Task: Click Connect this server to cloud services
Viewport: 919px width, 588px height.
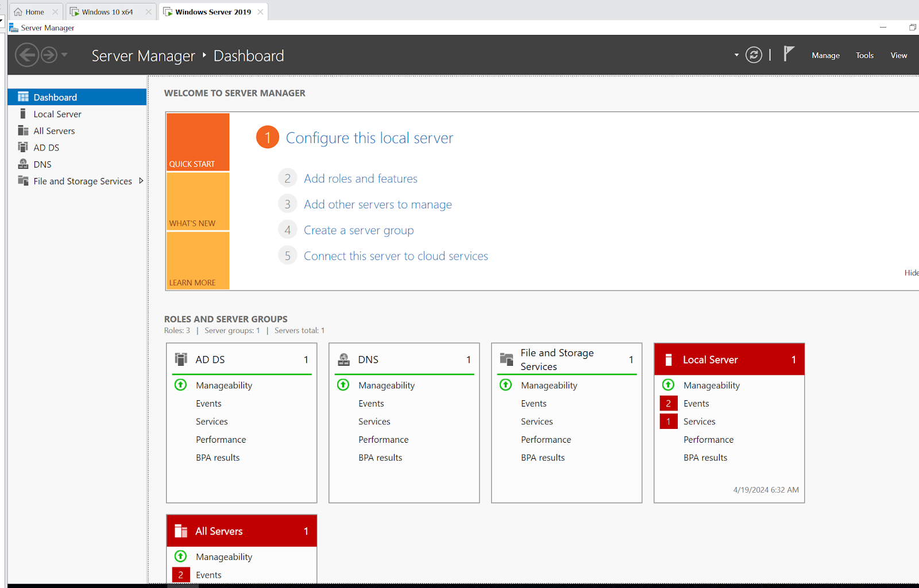Action: click(396, 256)
